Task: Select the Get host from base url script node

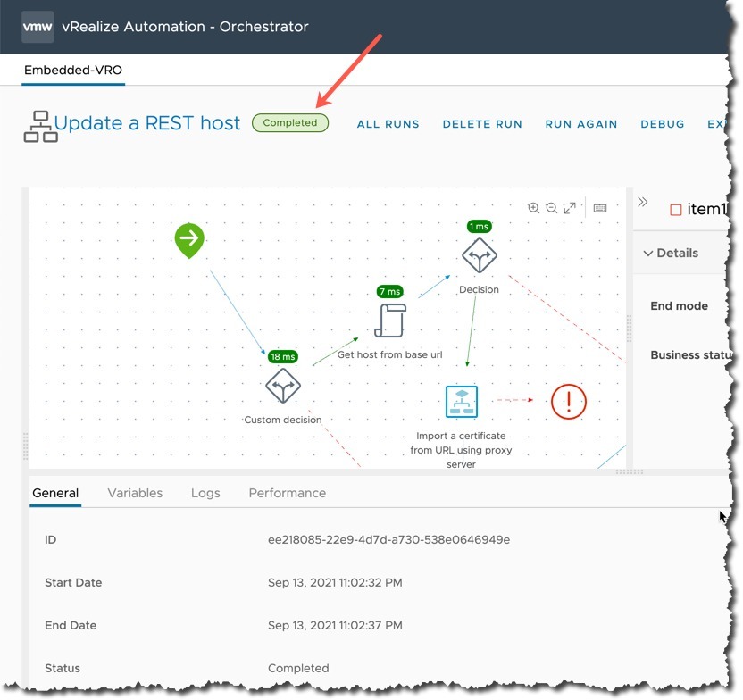Action: tap(390, 321)
